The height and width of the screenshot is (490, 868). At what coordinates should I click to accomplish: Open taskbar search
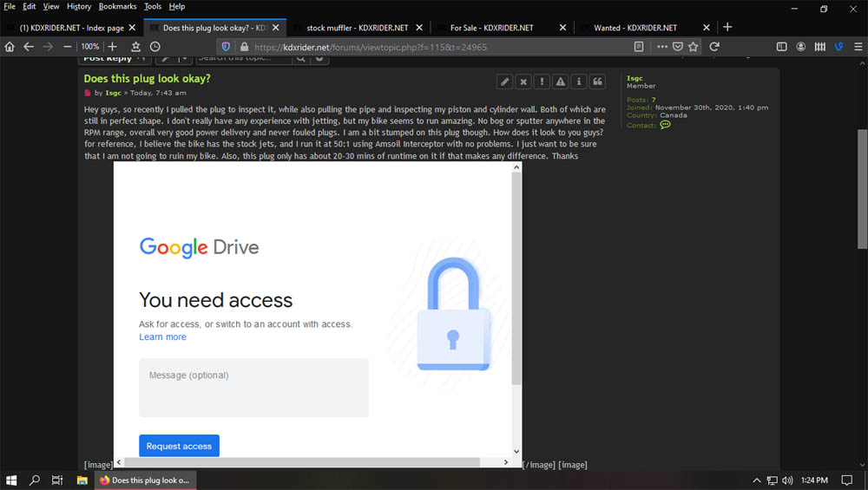(35, 480)
